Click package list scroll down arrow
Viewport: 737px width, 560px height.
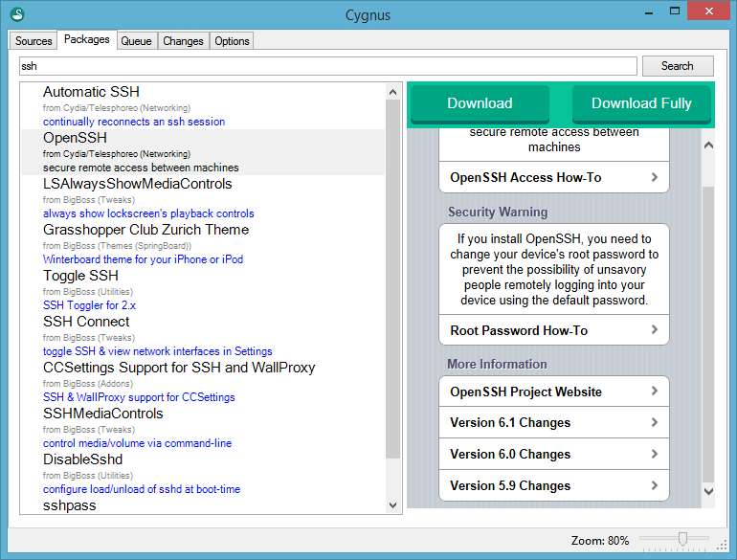pos(393,505)
